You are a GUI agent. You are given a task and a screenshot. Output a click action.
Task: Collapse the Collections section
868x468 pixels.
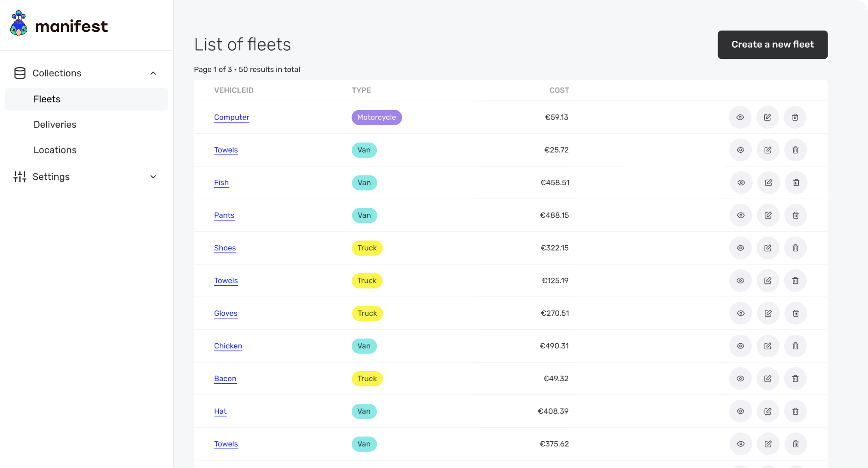[153, 73]
